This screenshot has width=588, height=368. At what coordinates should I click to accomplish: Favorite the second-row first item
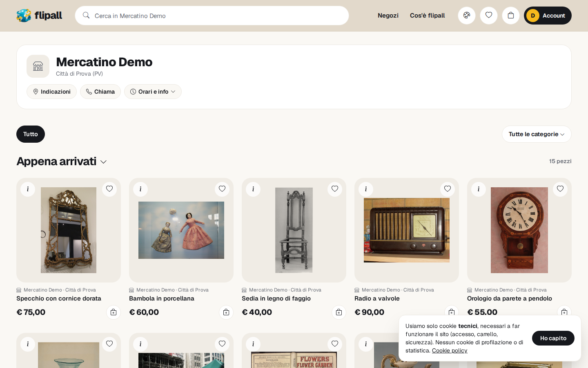click(109, 344)
